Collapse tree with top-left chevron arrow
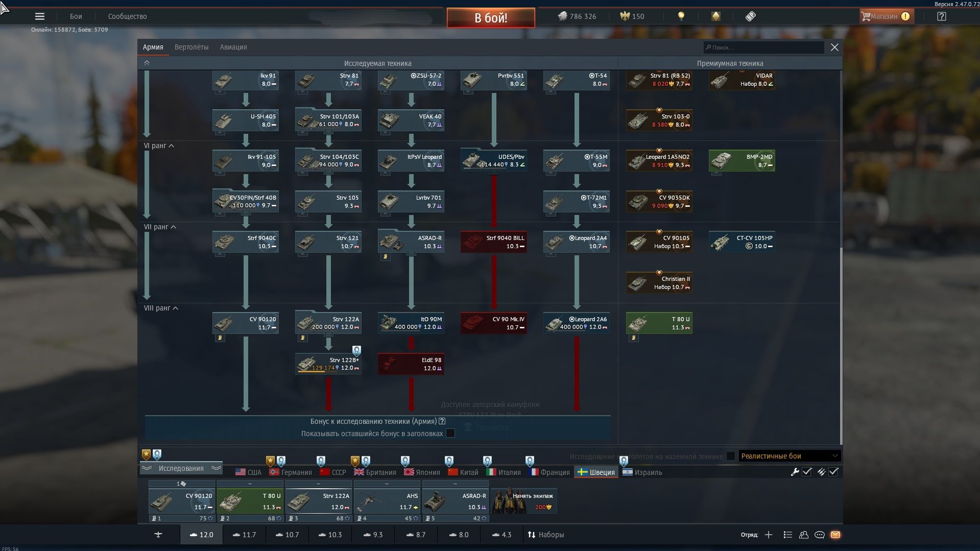This screenshot has height=551, width=980. (x=147, y=63)
